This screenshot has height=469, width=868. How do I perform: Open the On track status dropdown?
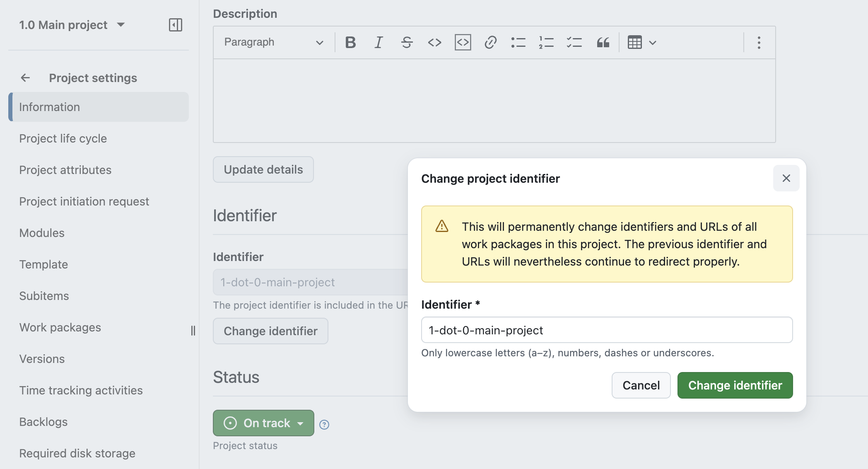pyautogui.click(x=263, y=423)
